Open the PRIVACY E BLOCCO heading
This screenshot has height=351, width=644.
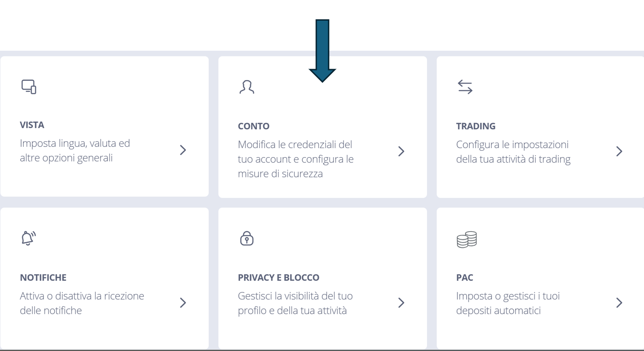pos(278,278)
